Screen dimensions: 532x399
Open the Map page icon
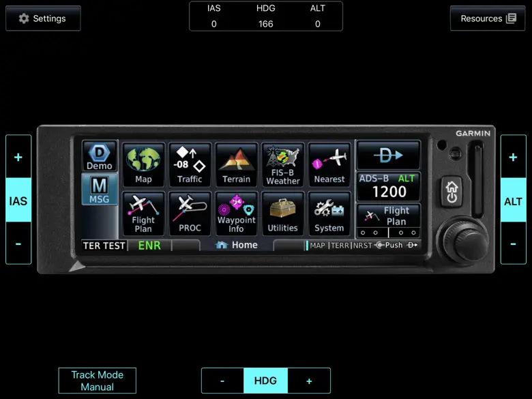[x=143, y=165]
